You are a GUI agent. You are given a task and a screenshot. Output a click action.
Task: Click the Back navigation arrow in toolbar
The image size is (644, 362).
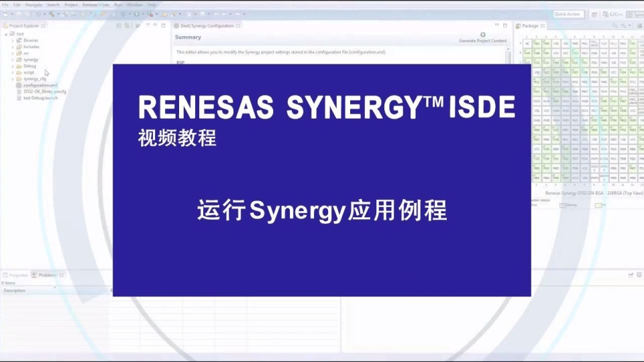(x=224, y=14)
